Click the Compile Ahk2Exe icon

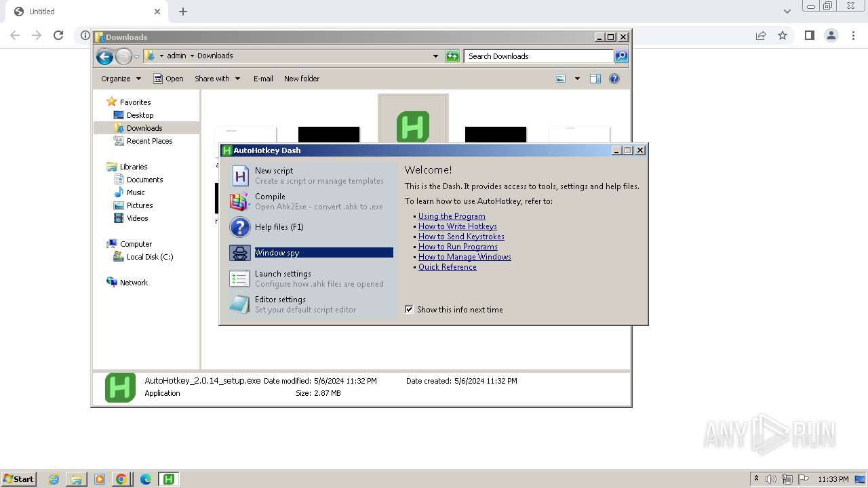[239, 201]
